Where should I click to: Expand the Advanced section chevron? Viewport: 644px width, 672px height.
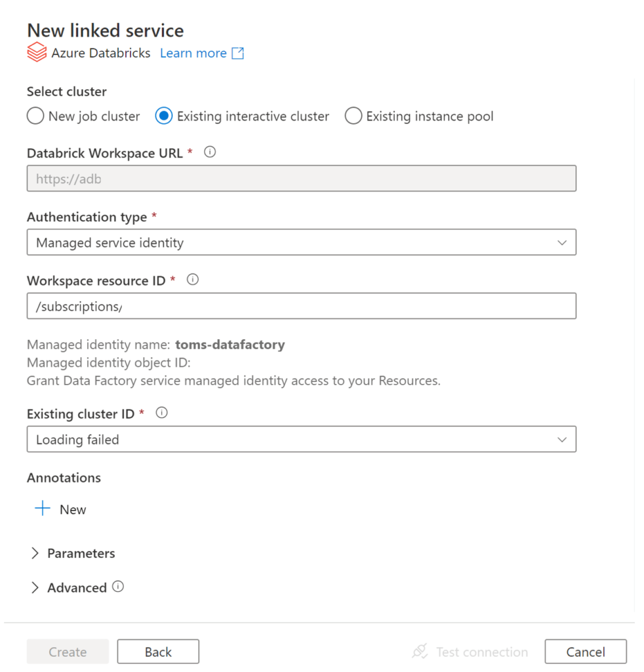35,587
